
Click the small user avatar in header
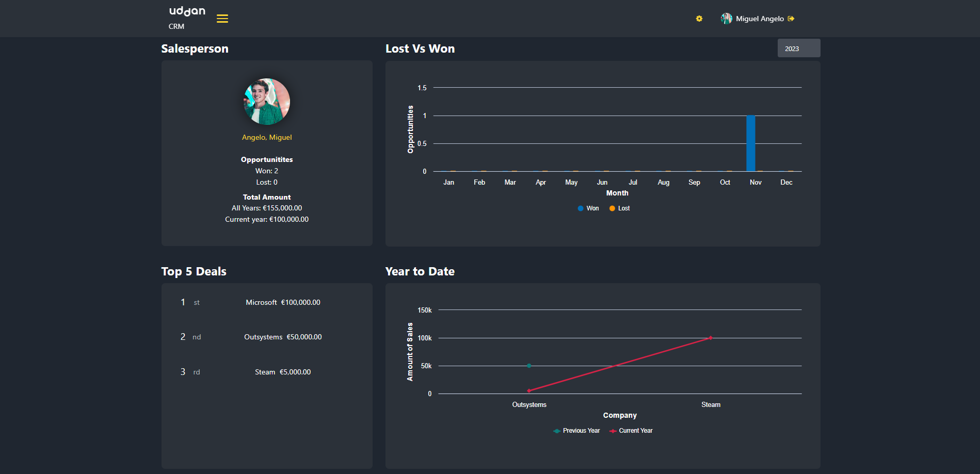pyautogui.click(x=727, y=19)
